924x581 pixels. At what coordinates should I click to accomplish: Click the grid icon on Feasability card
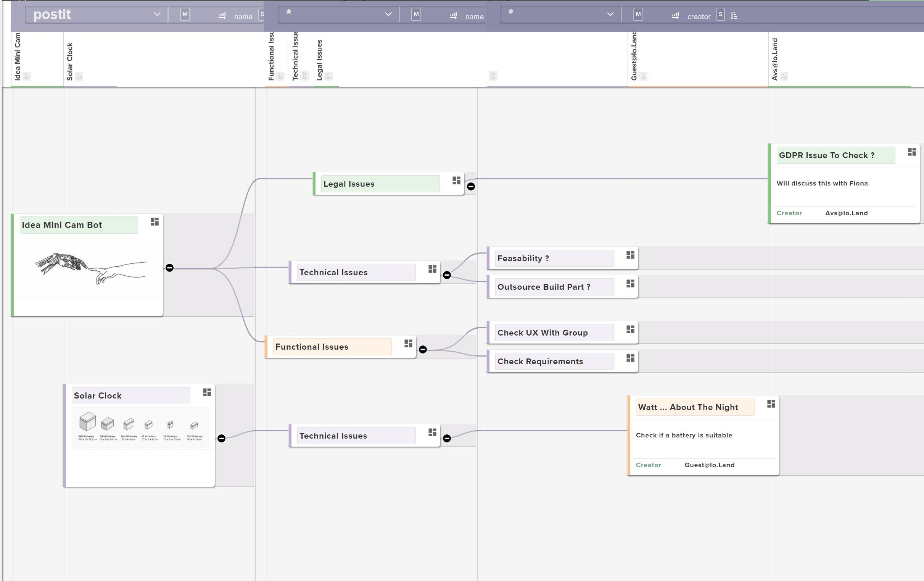pyautogui.click(x=630, y=255)
